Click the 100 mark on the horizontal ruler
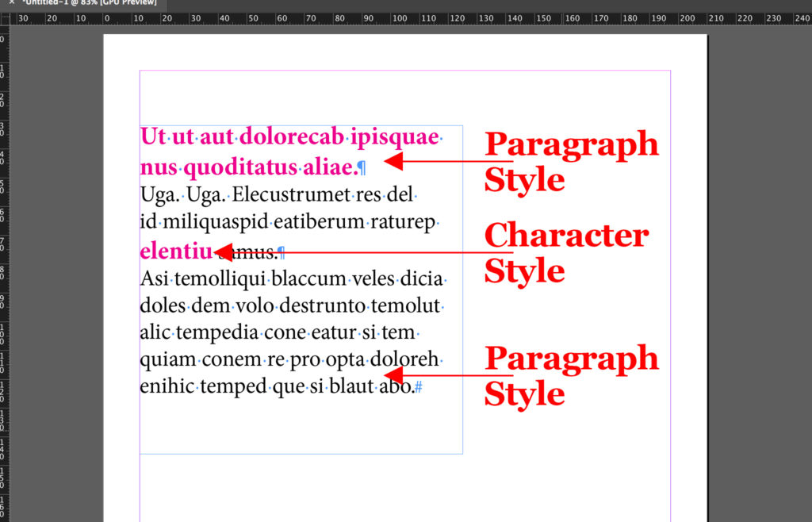 (400, 18)
